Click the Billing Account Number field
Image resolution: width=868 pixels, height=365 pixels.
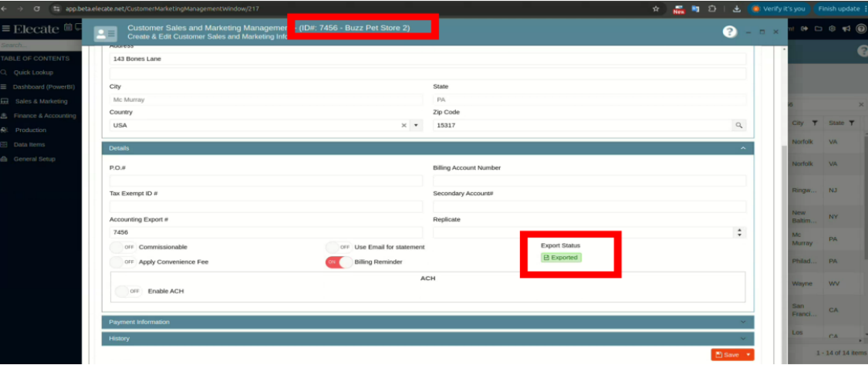pos(589,181)
